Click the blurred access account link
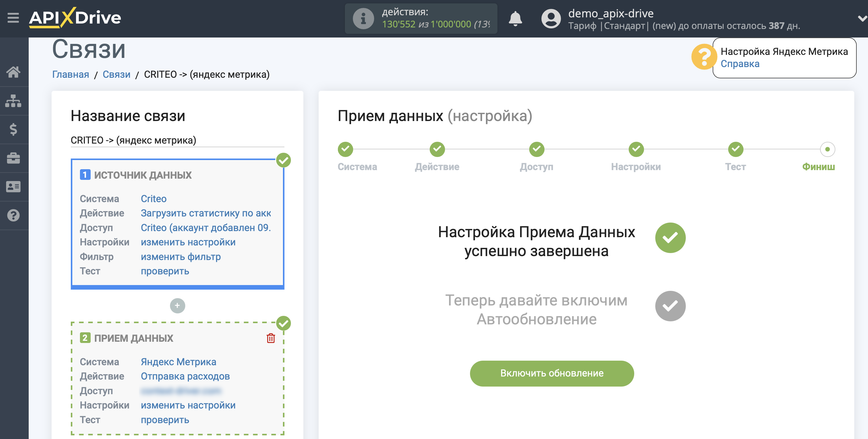868x439 pixels. pos(181,391)
